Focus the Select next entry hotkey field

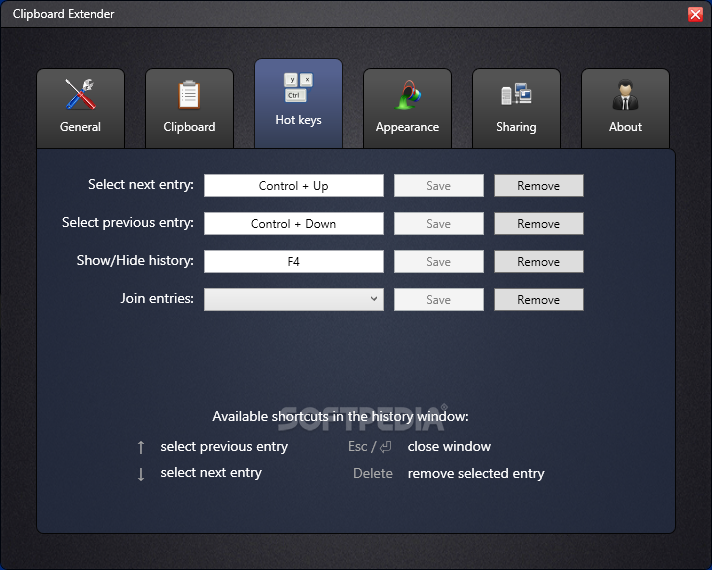pyautogui.click(x=294, y=186)
